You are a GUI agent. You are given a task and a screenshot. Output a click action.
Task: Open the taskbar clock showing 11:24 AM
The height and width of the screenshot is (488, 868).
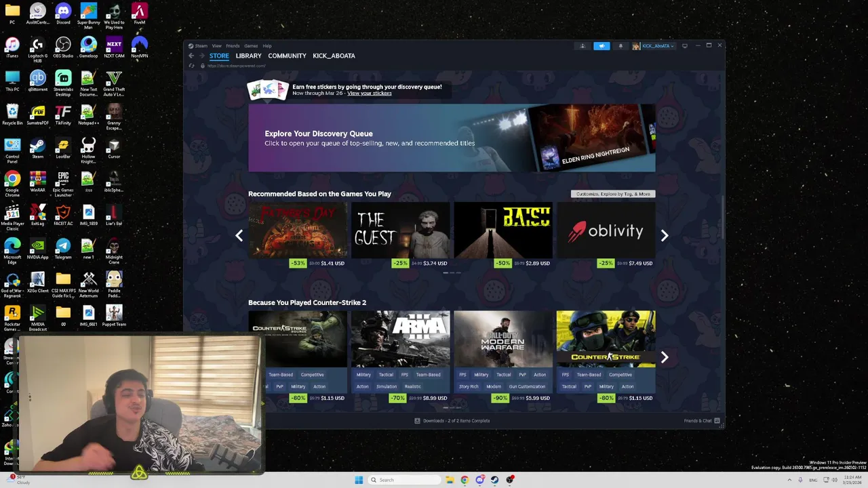[x=852, y=480]
